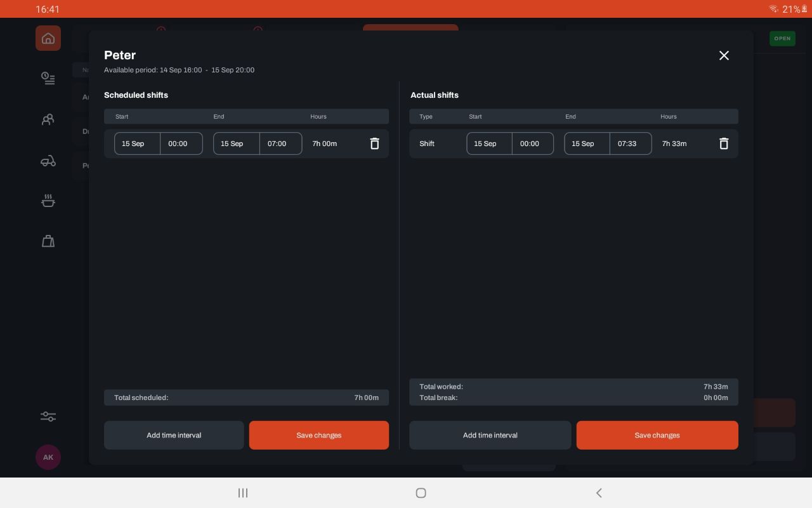Close the Peter shifts dialog
Image resolution: width=812 pixels, height=508 pixels.
tap(724, 56)
